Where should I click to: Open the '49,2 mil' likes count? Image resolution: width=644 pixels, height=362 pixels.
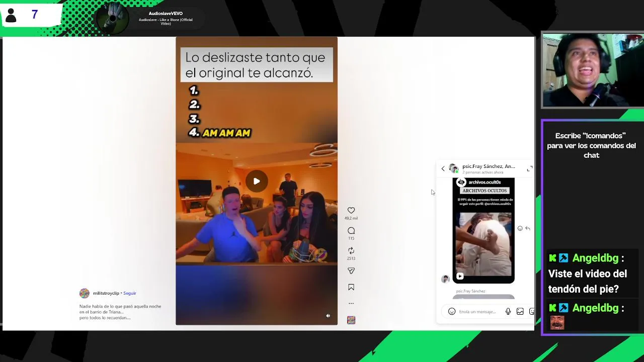tap(351, 218)
